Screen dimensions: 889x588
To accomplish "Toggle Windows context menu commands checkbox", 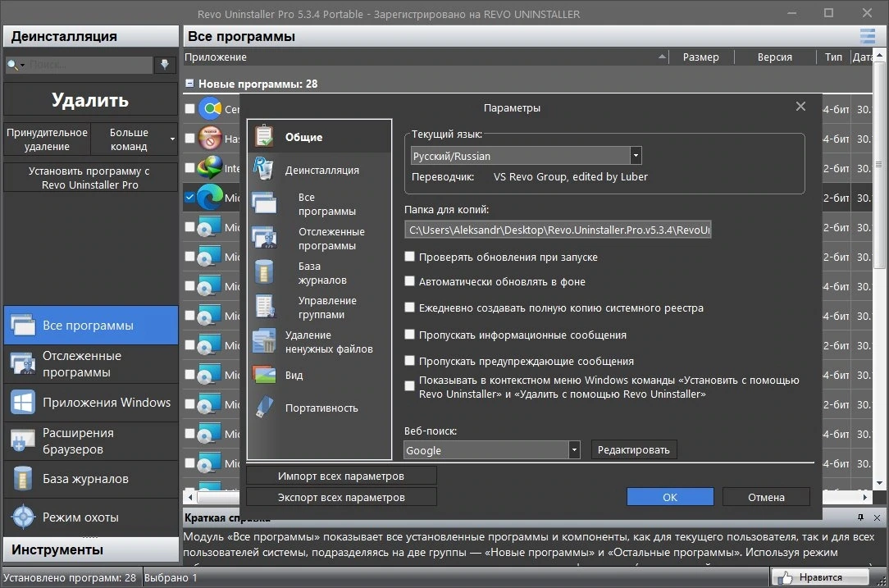I will coord(409,386).
